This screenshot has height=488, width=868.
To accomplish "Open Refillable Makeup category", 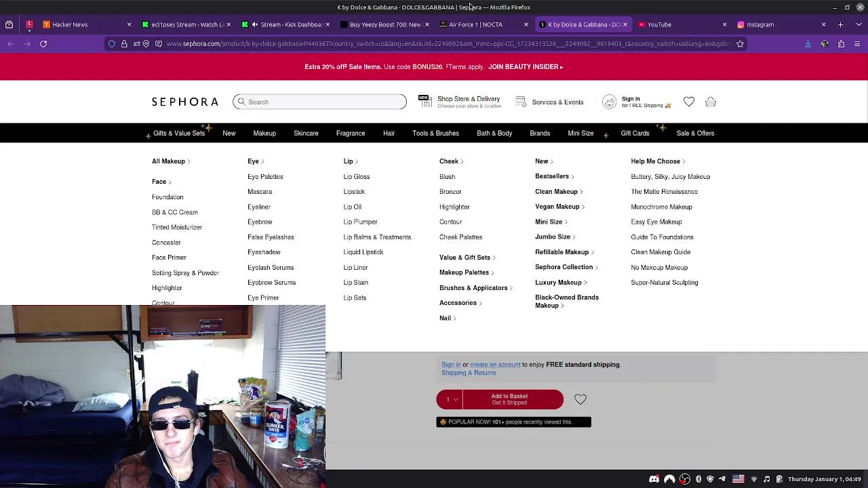I will coord(564,252).
